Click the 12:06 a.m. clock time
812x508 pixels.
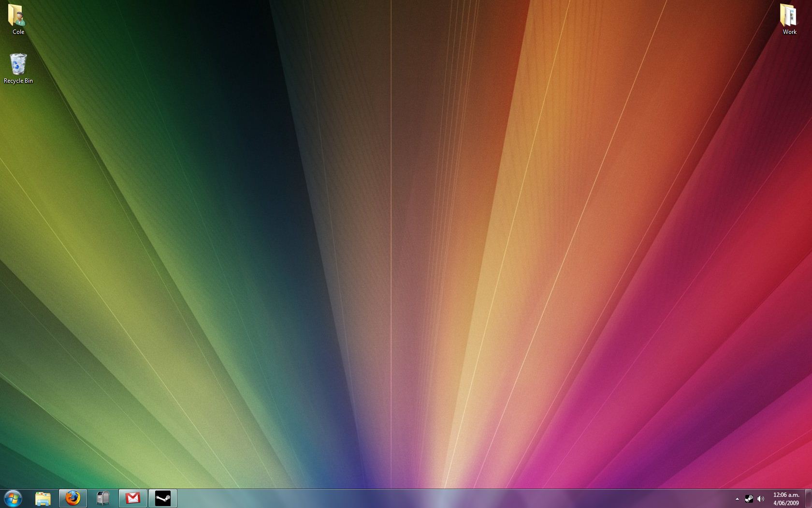[x=786, y=495]
